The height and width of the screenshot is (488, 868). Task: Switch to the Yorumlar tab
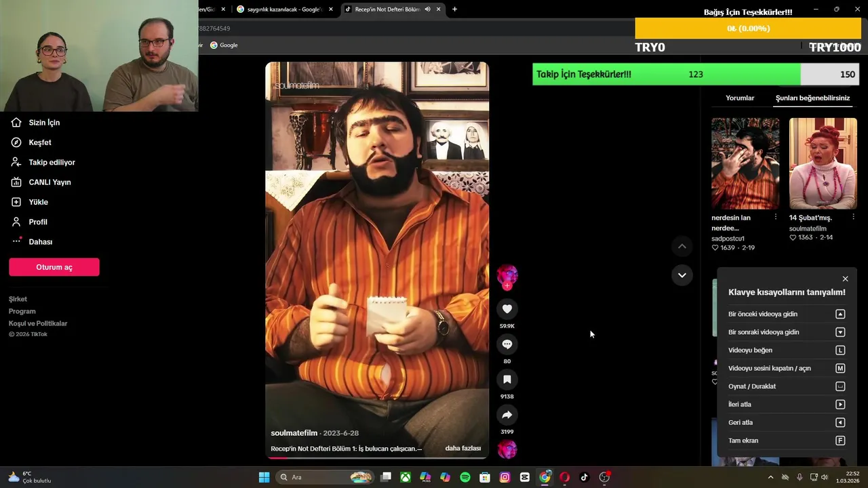740,98
